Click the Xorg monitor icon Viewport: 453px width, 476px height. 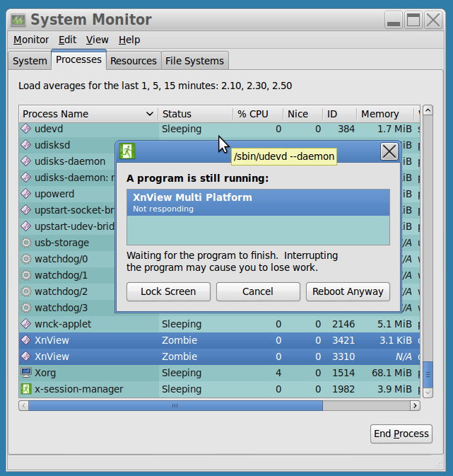[x=25, y=373]
